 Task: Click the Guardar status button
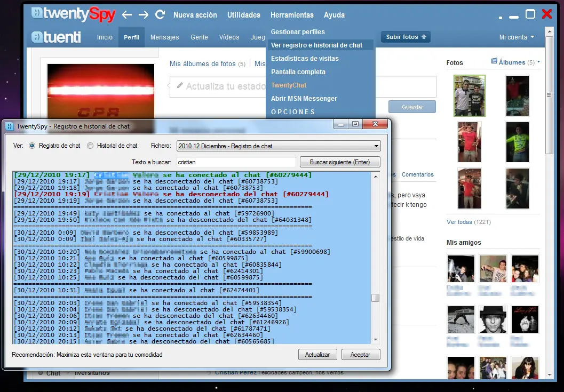pos(412,107)
